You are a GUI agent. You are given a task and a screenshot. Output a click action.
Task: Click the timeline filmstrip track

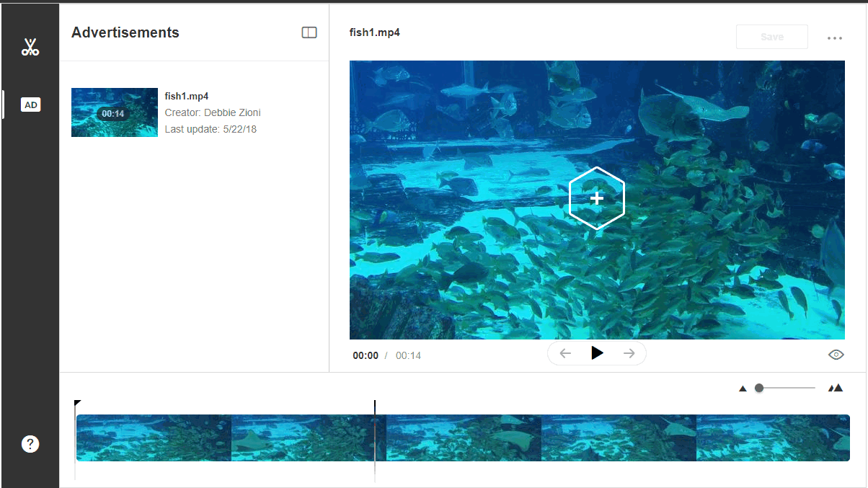[463, 438]
